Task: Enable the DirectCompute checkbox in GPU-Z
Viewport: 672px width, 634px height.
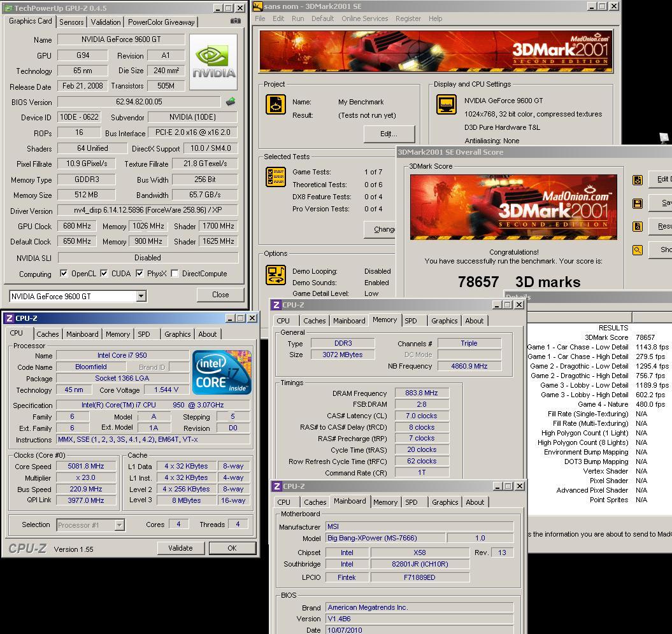Action: tap(175, 273)
